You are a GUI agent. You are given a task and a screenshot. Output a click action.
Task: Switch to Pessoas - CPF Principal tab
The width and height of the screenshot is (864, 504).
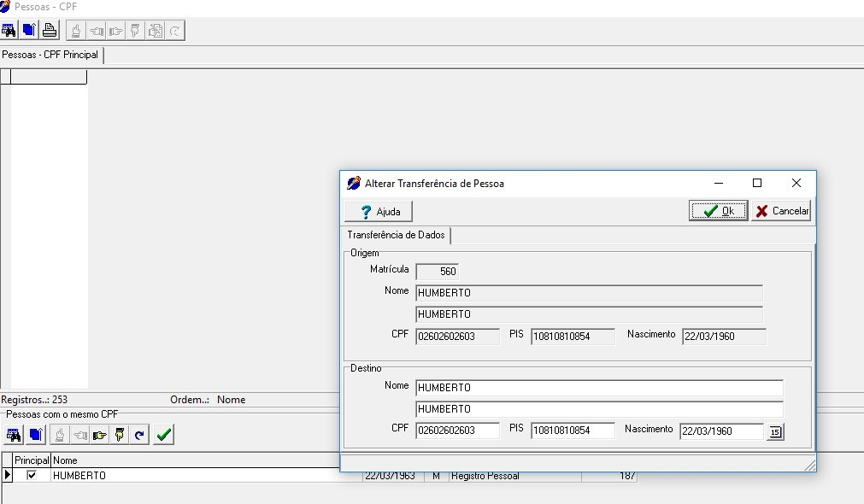click(50, 55)
